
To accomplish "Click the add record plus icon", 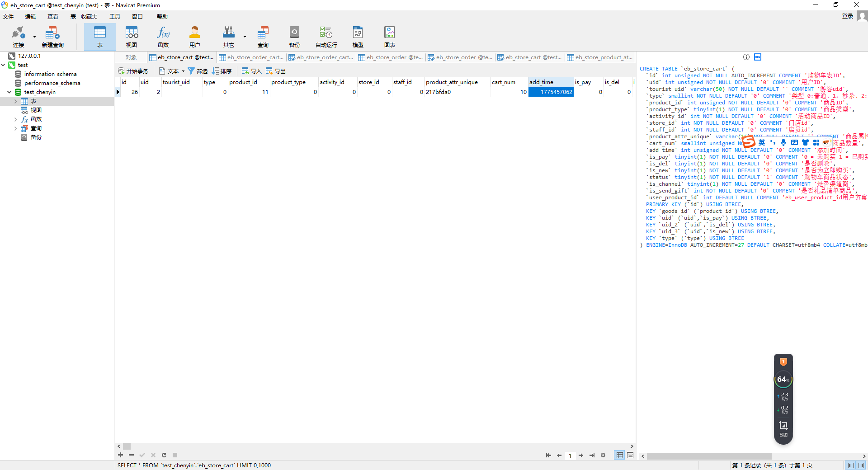I will [120, 455].
